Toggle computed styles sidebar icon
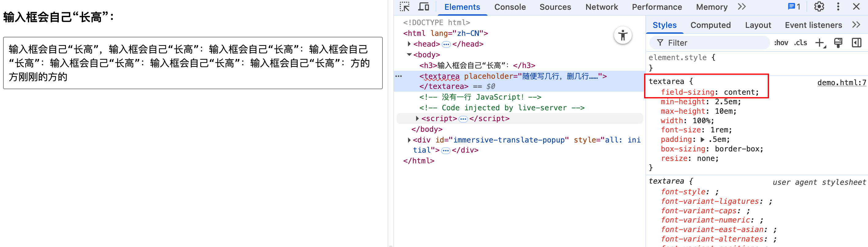This screenshot has height=247, width=868. coord(856,43)
